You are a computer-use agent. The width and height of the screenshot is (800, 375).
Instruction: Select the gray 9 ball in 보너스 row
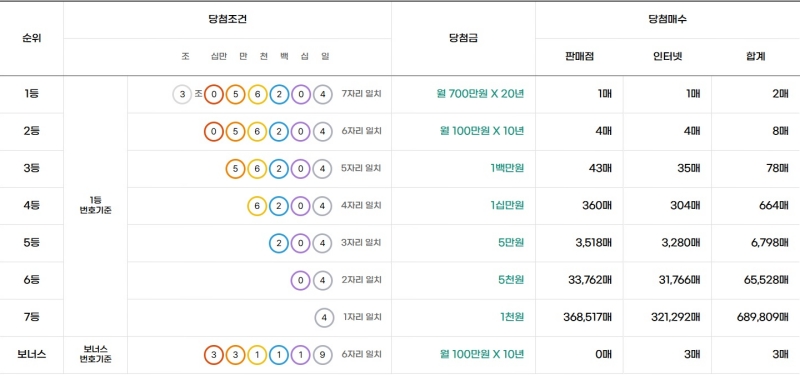point(322,355)
